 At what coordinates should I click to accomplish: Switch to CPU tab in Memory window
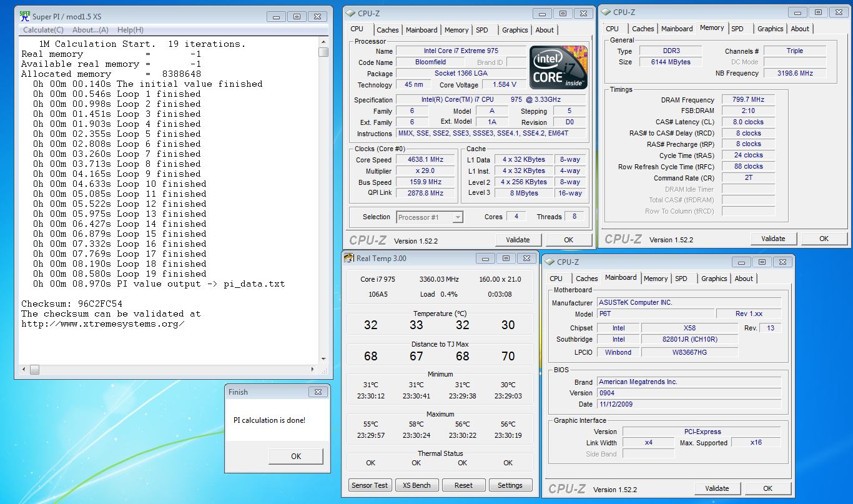tap(613, 29)
